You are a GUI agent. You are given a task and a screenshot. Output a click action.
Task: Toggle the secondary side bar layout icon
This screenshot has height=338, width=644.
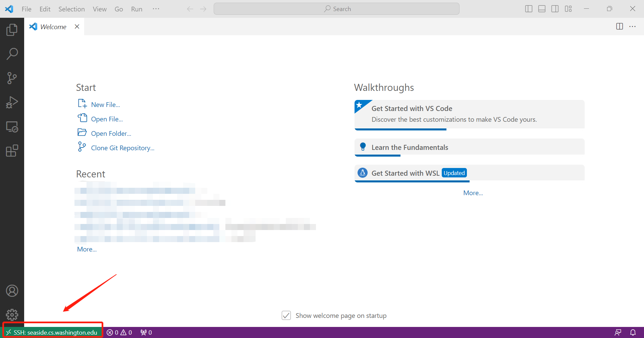pyautogui.click(x=555, y=9)
